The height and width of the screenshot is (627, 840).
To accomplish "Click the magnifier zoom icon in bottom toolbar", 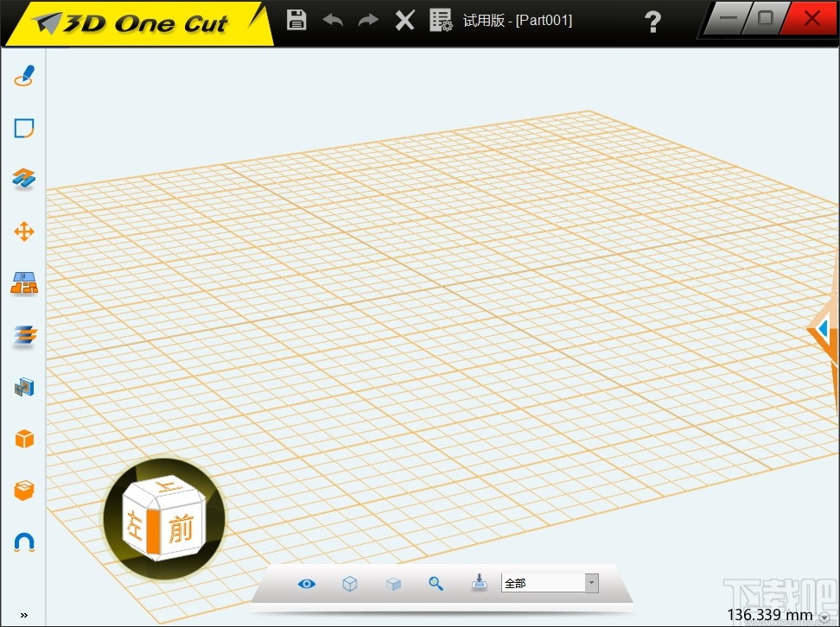I will [x=436, y=583].
